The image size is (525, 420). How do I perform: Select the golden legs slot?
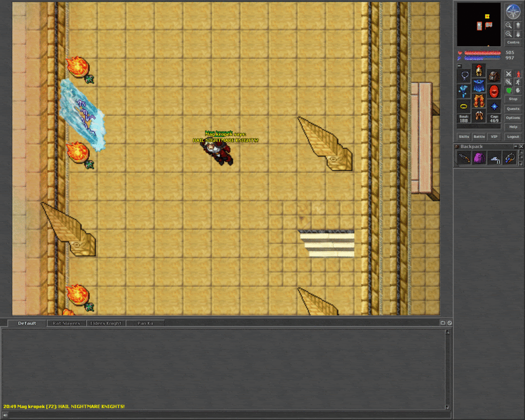(x=479, y=101)
